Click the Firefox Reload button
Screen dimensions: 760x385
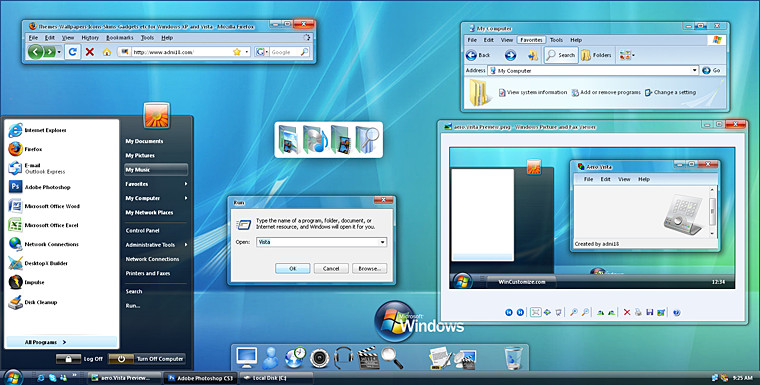72,52
